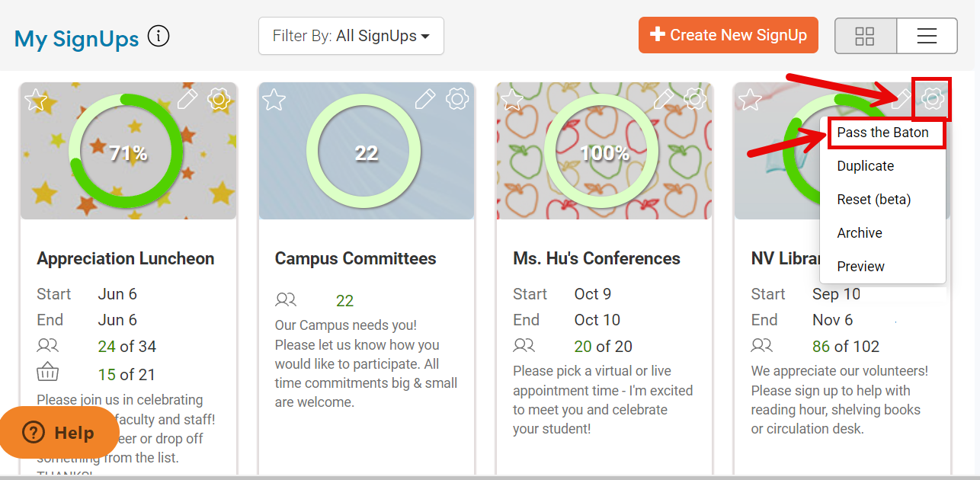Choose Duplicate from the gear menu
The image size is (980, 480).
coord(865,166)
